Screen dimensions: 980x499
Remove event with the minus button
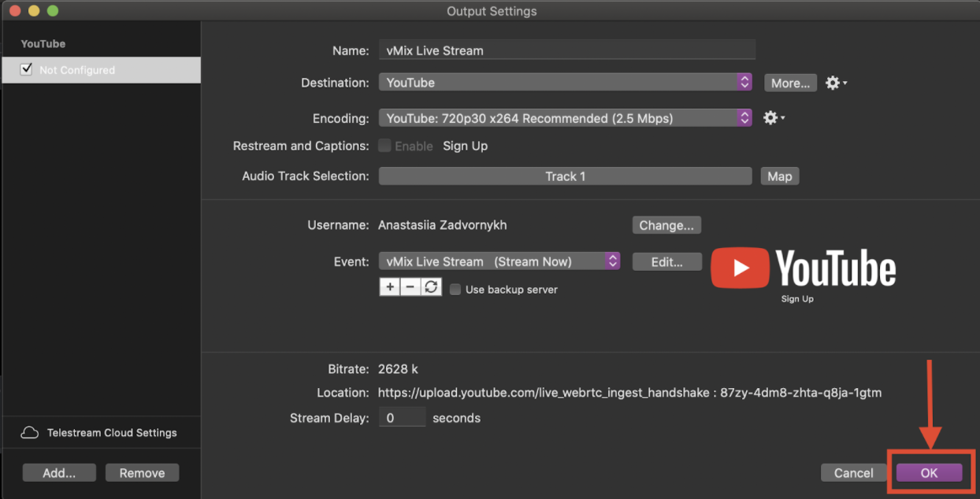pyautogui.click(x=410, y=287)
